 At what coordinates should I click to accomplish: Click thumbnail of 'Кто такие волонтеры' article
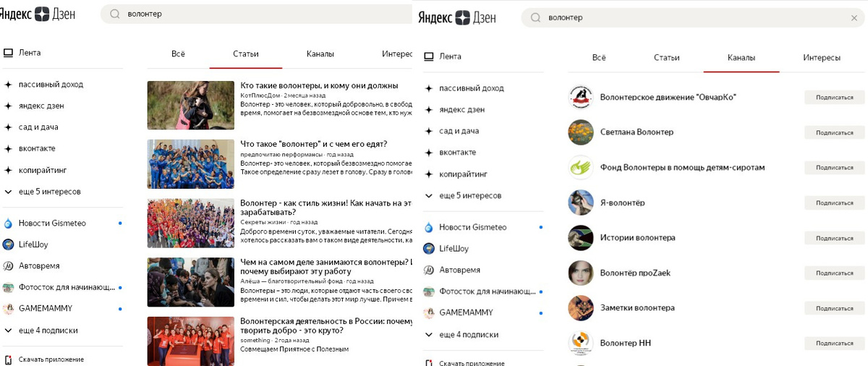pos(190,105)
